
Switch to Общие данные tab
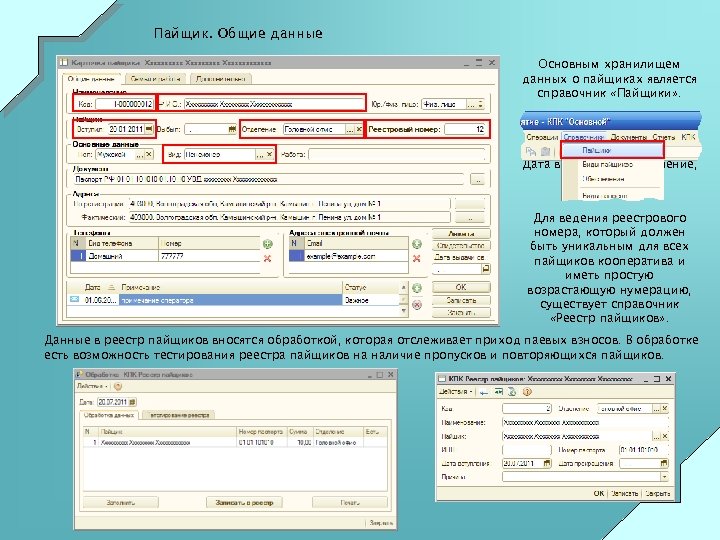click(91, 79)
